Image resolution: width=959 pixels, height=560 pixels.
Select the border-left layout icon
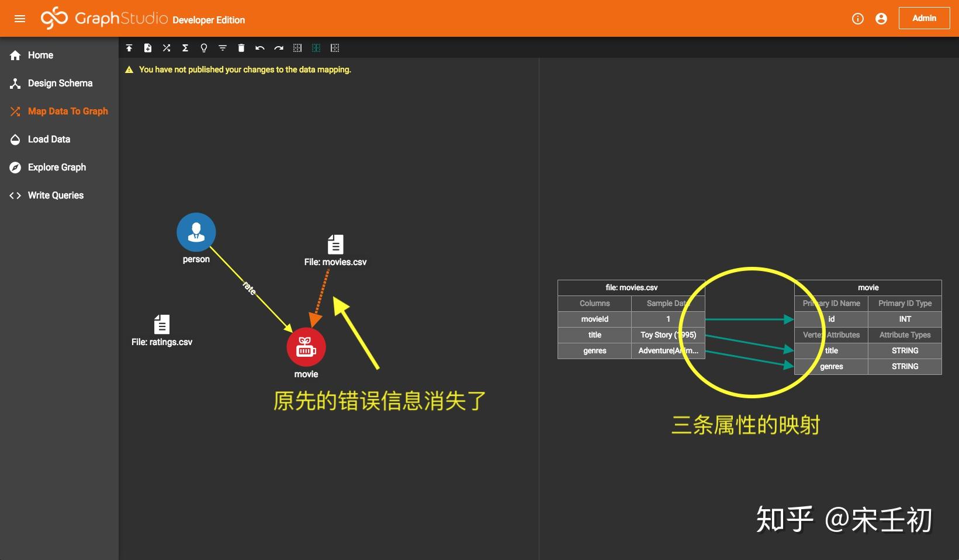tap(335, 48)
